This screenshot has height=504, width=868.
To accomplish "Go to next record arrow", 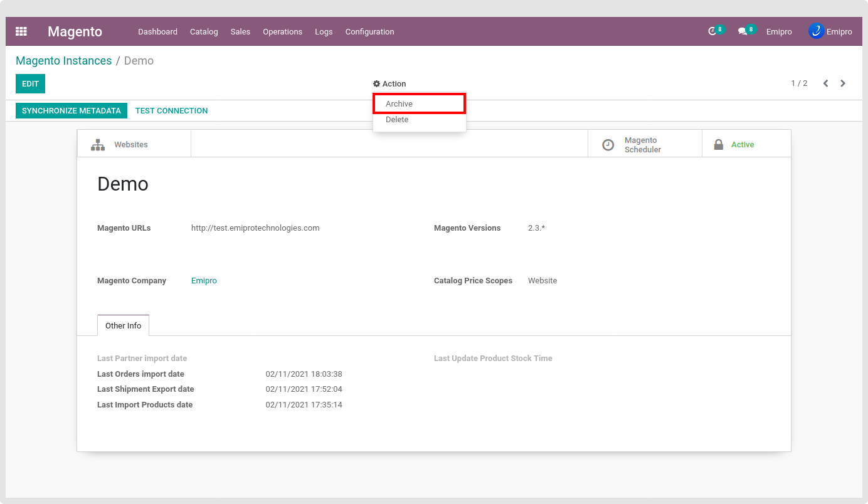I will pyautogui.click(x=843, y=83).
